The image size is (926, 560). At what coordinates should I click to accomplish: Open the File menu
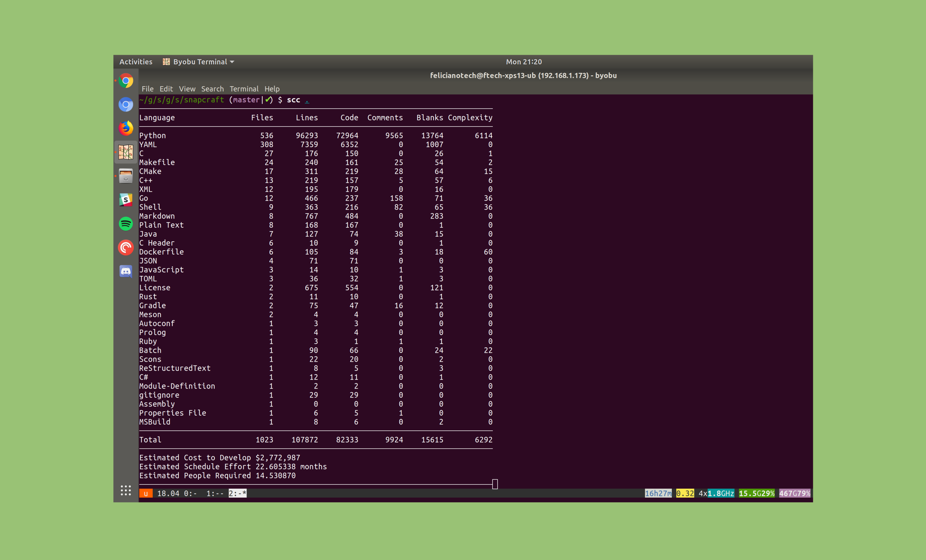click(x=147, y=89)
